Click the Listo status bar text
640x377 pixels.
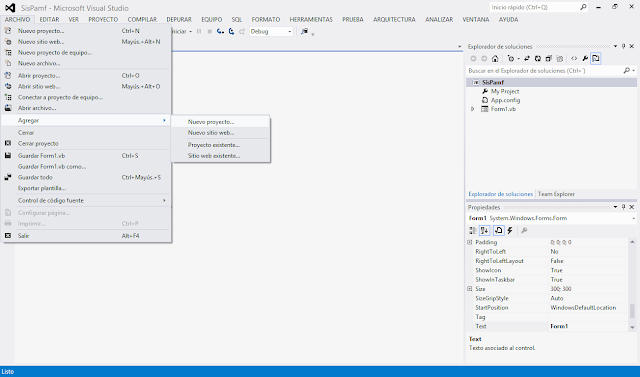click(8, 372)
